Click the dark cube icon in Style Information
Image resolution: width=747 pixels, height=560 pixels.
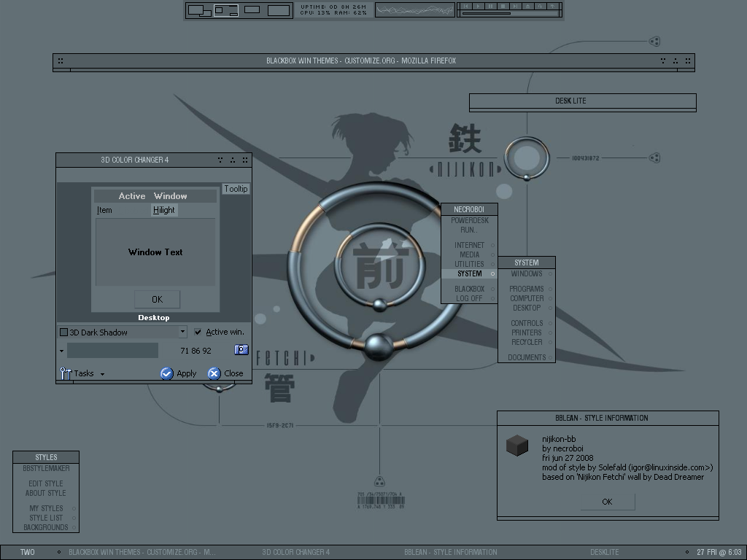pos(517,446)
